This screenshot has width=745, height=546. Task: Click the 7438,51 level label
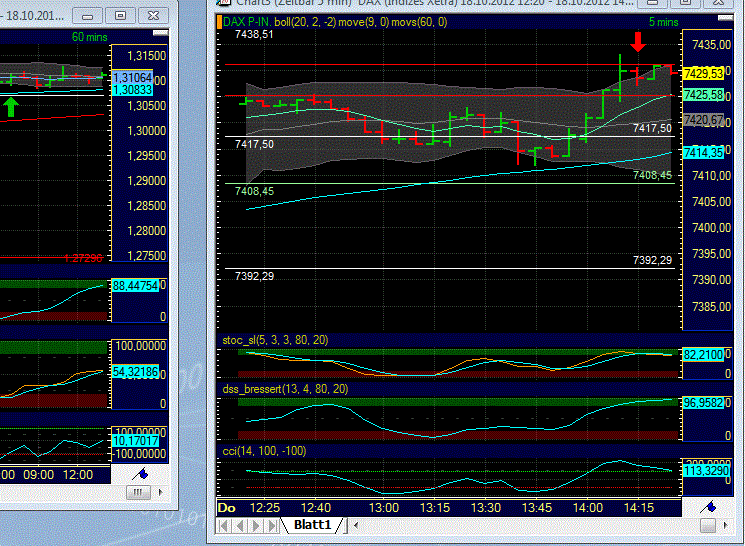point(254,34)
